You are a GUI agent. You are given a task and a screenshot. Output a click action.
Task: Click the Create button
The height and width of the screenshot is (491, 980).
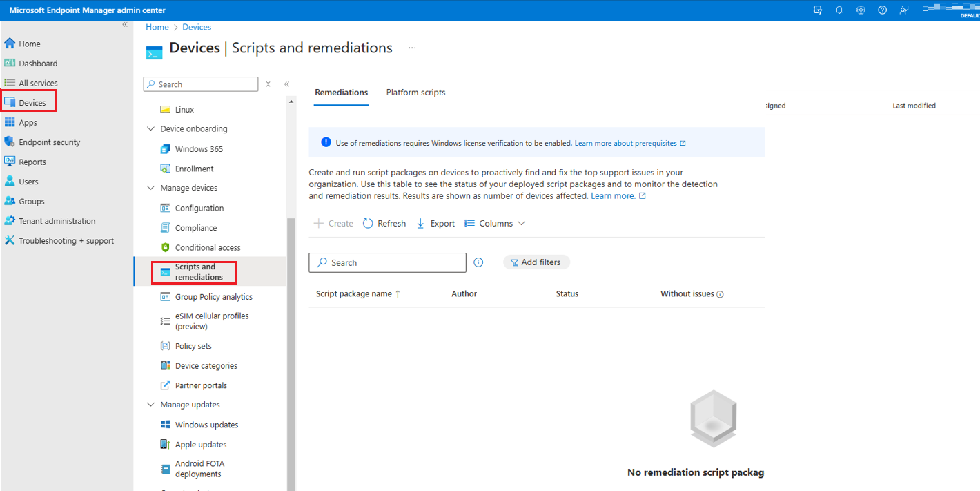(333, 224)
